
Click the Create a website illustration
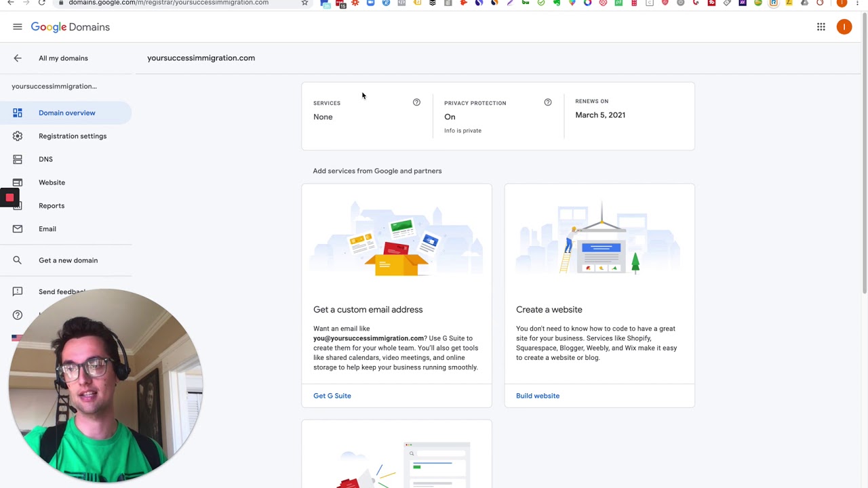(599, 239)
